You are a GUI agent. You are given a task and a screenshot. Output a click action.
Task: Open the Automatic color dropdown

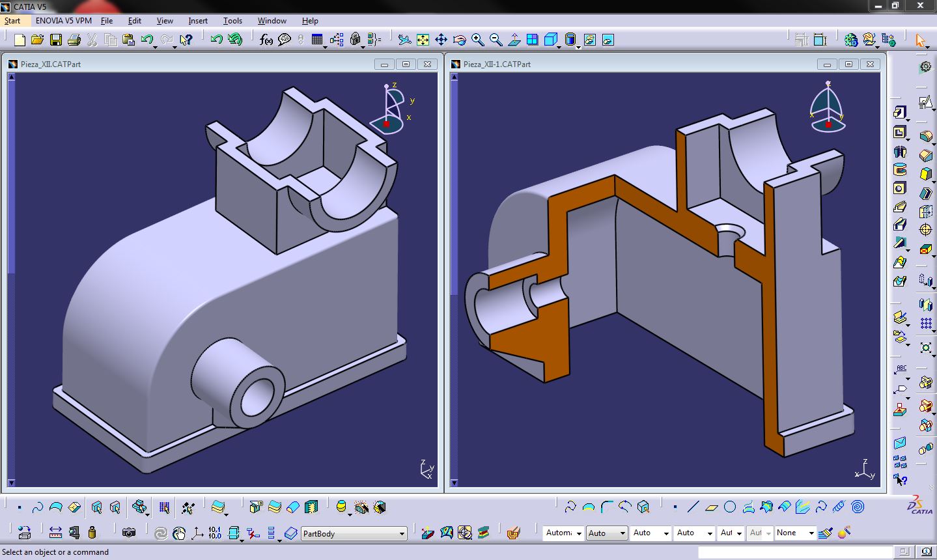pos(563,533)
